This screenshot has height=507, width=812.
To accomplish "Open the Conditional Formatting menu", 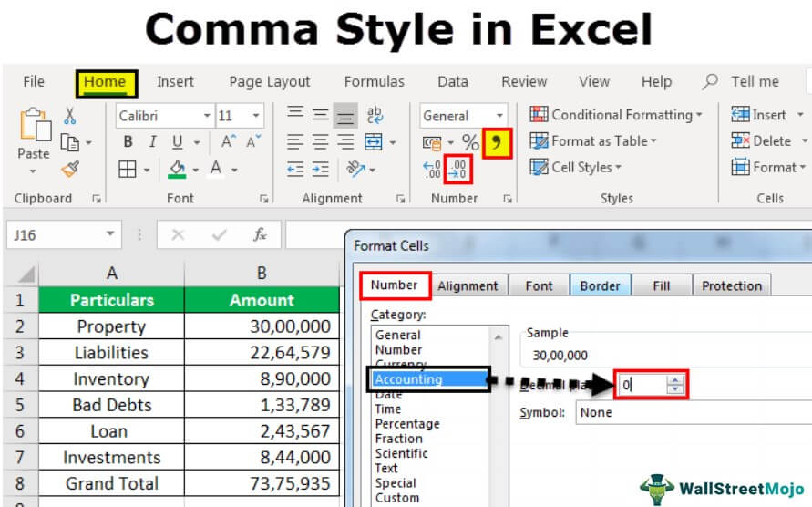I will [x=616, y=115].
